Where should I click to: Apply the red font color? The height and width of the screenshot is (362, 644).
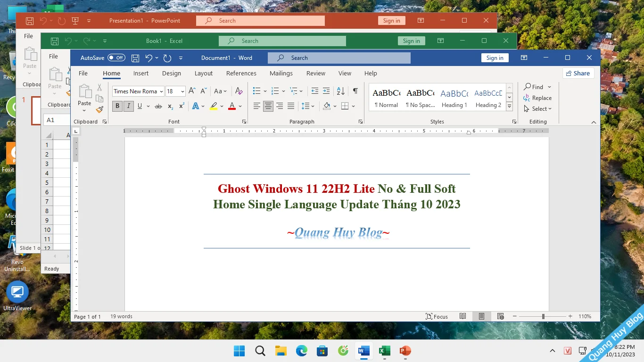(231, 106)
